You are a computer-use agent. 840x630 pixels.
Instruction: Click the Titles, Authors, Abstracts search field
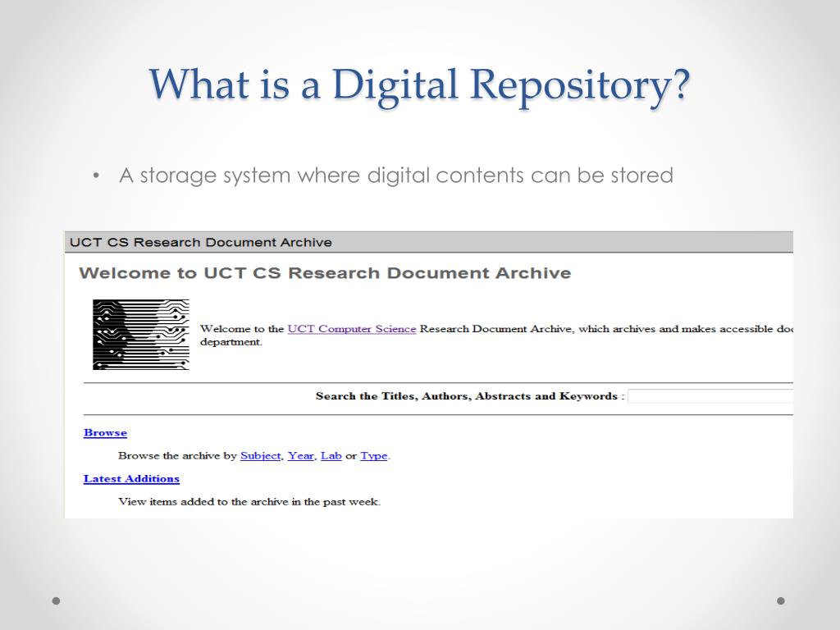click(x=710, y=396)
